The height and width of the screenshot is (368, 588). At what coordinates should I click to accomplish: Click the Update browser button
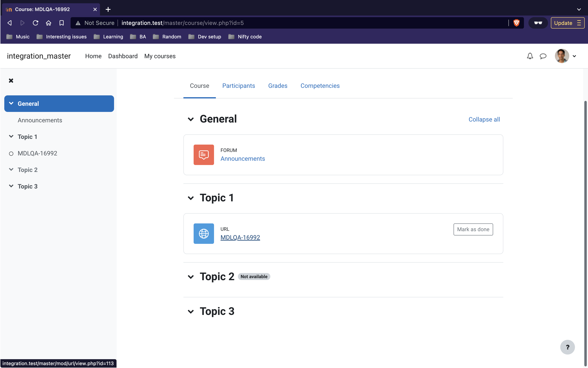click(567, 23)
